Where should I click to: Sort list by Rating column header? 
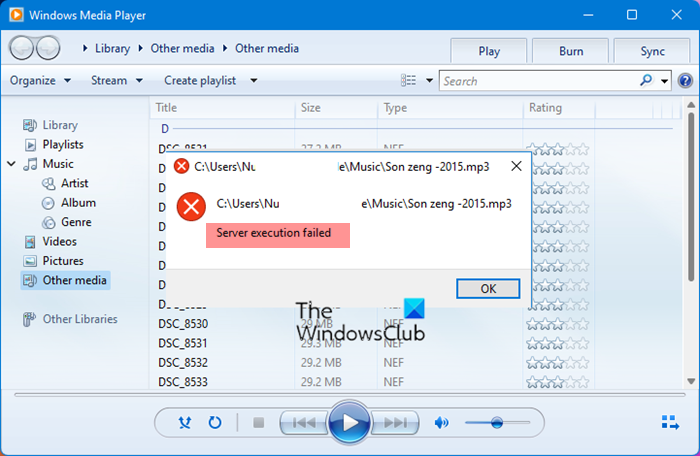[x=559, y=108]
